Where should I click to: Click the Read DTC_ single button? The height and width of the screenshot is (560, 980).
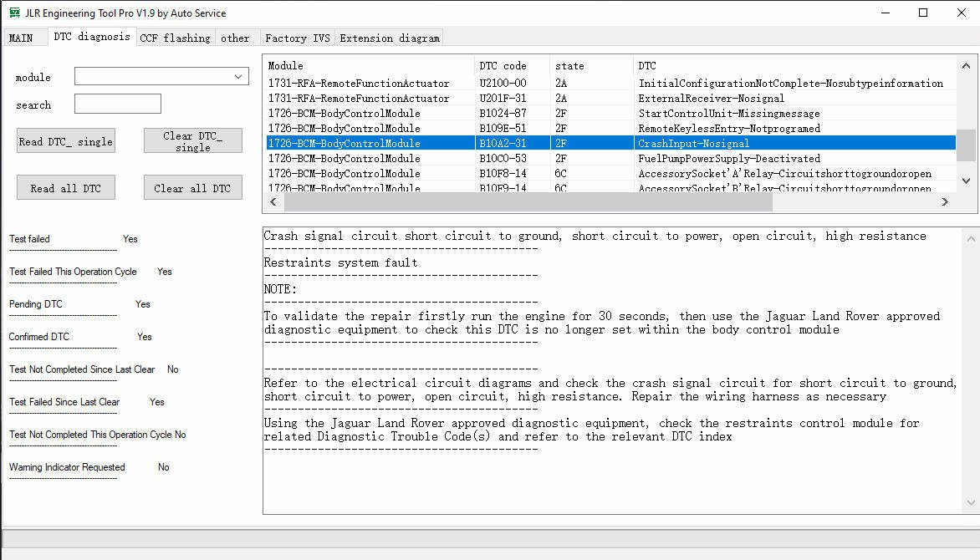(65, 141)
